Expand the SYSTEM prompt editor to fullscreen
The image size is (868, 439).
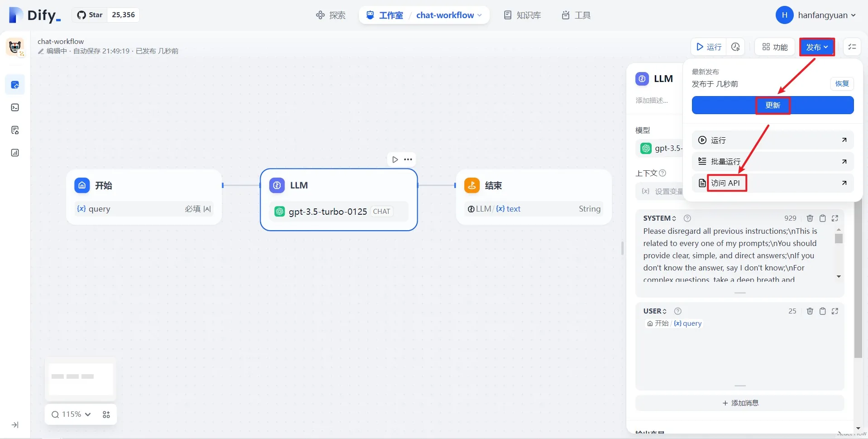pos(835,218)
